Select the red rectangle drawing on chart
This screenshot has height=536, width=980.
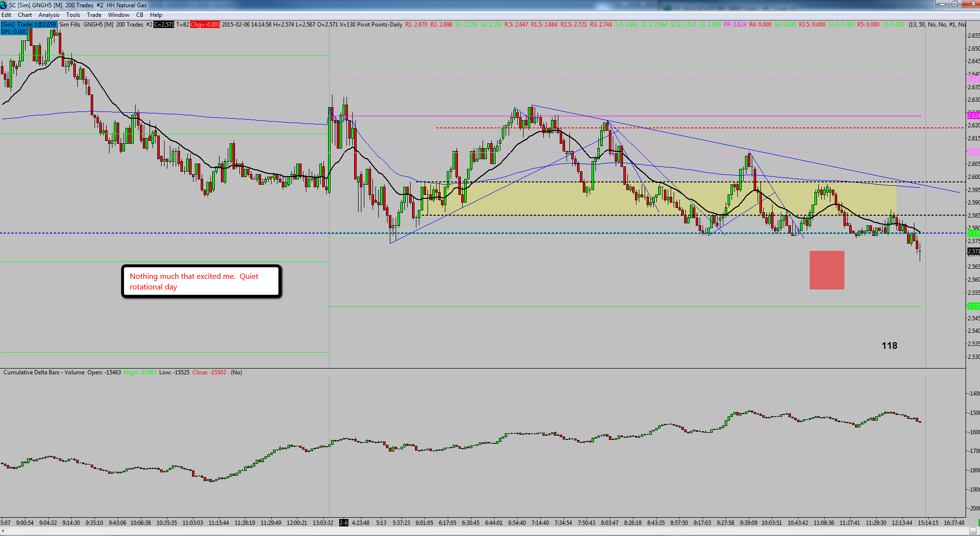827,270
